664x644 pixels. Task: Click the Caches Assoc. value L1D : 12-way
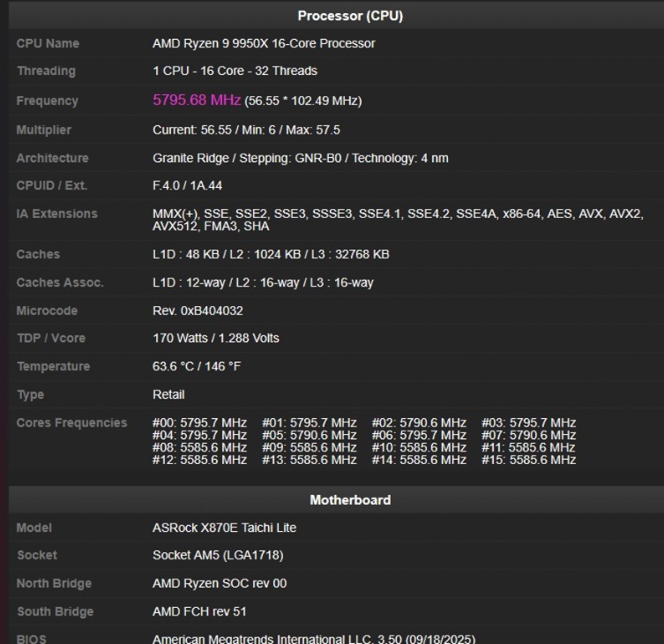(263, 282)
